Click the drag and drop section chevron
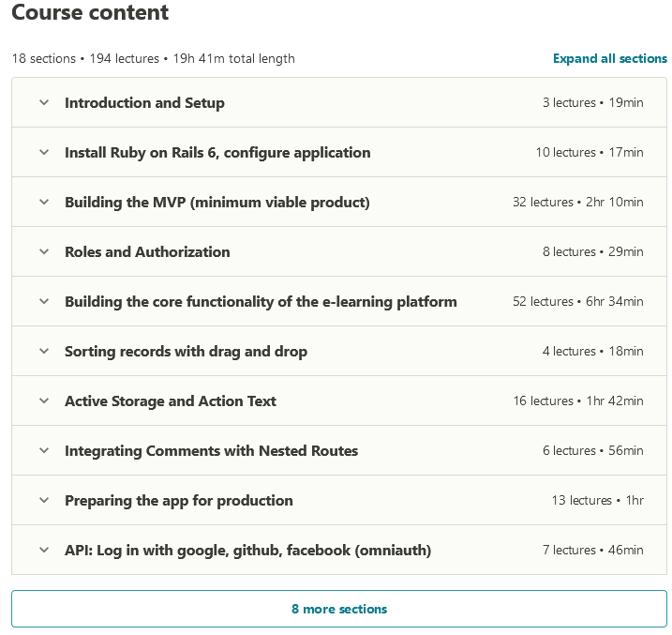 [44, 352]
